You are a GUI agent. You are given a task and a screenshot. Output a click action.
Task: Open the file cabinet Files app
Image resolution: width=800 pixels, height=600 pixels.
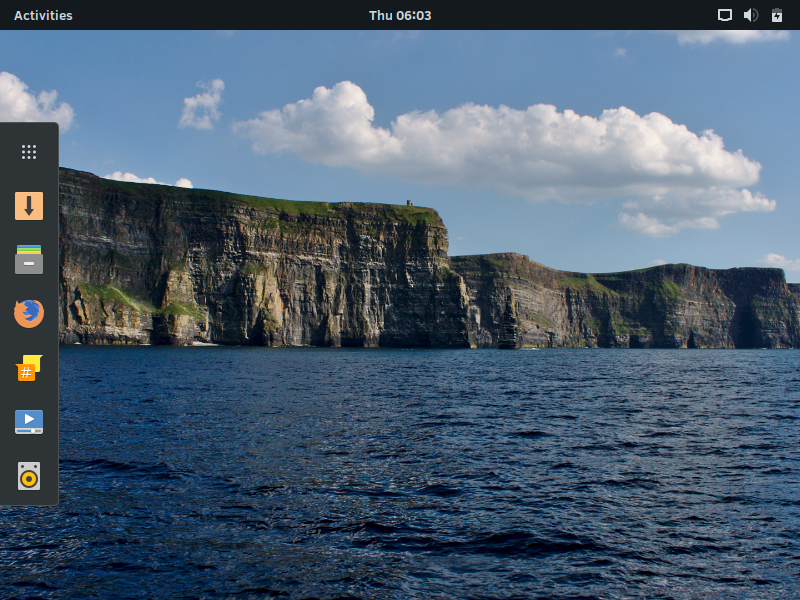(x=29, y=260)
